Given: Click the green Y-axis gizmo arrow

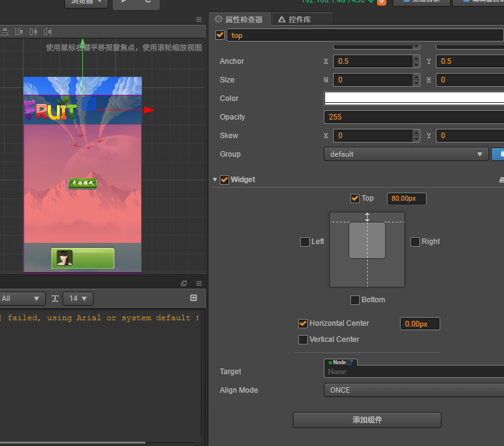Looking at the screenshot, I should click(x=82, y=43).
